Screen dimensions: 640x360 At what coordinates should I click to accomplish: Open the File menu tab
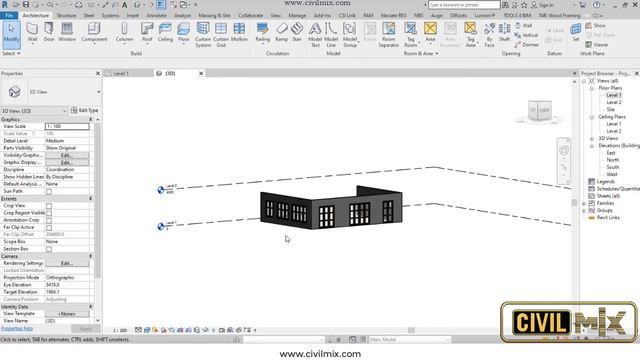[9, 16]
